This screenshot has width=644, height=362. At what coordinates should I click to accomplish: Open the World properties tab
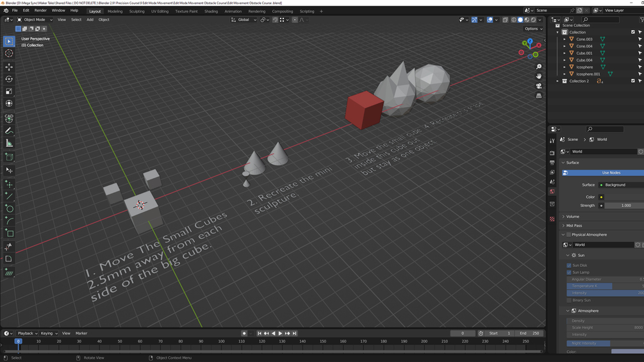[552, 192]
